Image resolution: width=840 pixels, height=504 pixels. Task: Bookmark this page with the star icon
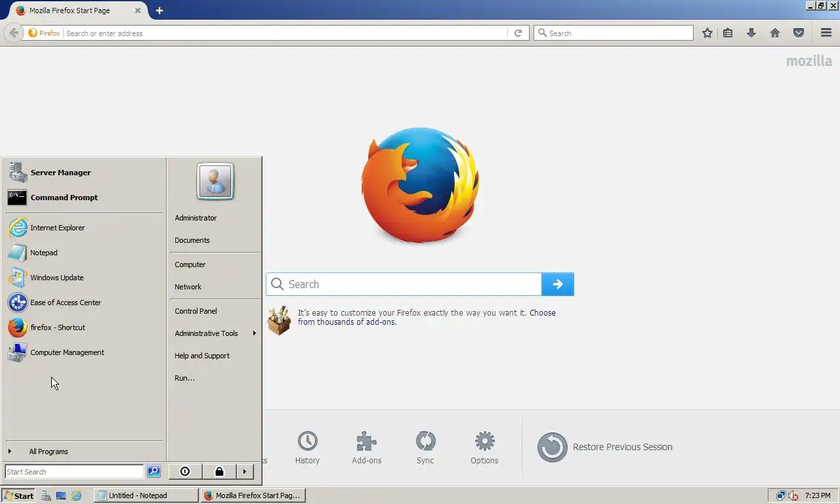707,33
